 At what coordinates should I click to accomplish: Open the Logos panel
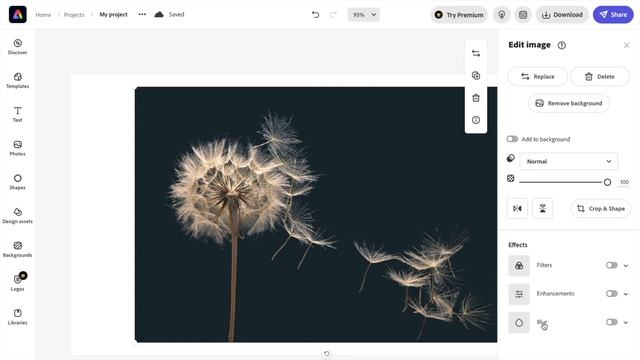click(18, 283)
